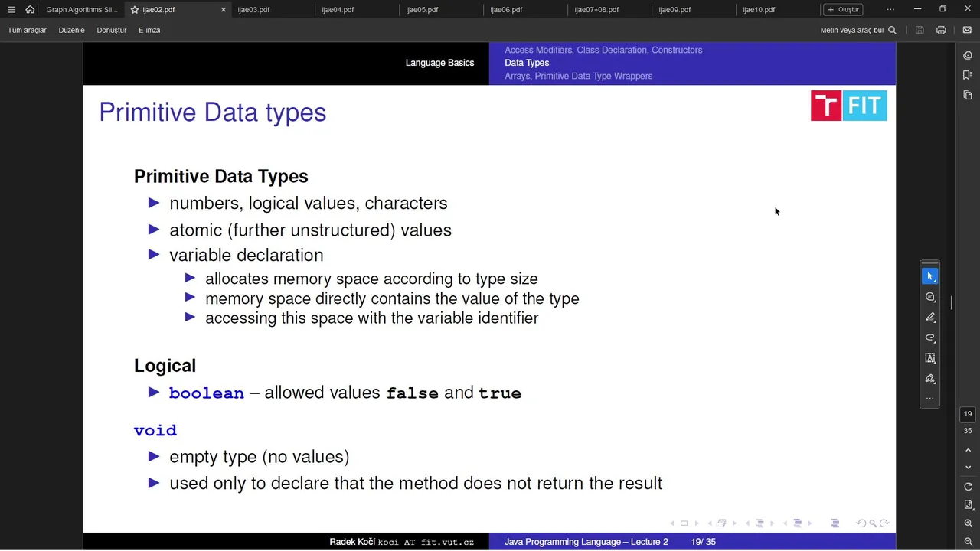Click the vertical scrollbar thumb
This screenshot has height=551, width=980.
952,303
